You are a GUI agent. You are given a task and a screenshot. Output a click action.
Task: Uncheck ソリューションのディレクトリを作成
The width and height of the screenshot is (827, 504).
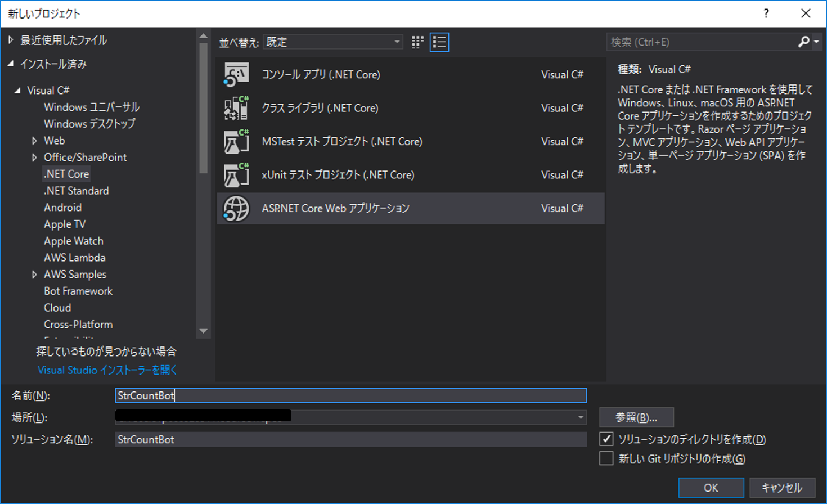(x=606, y=439)
